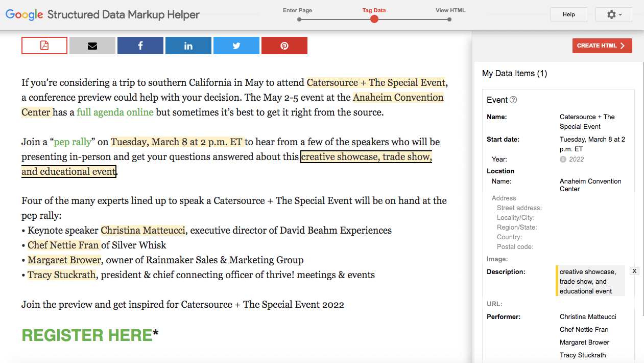Viewport: 644px width, 363px height.
Task: Click highlighted Tracy Stuckrath name
Action: [62, 275]
